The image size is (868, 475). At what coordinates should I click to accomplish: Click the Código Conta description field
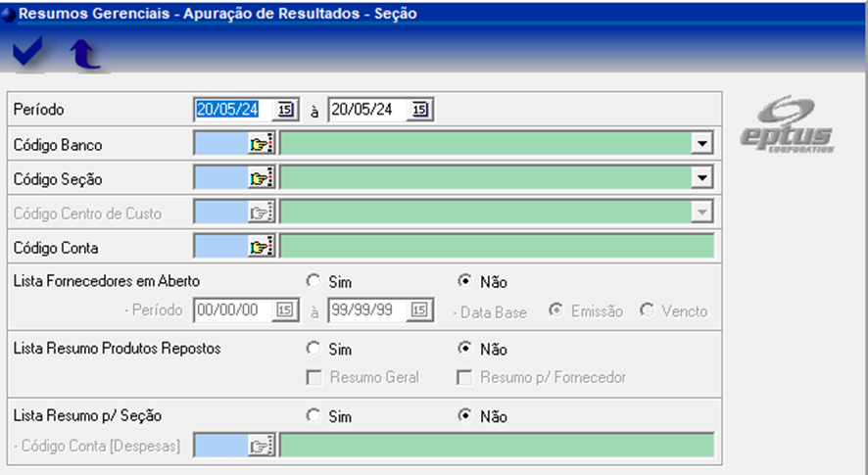pyautogui.click(x=497, y=248)
